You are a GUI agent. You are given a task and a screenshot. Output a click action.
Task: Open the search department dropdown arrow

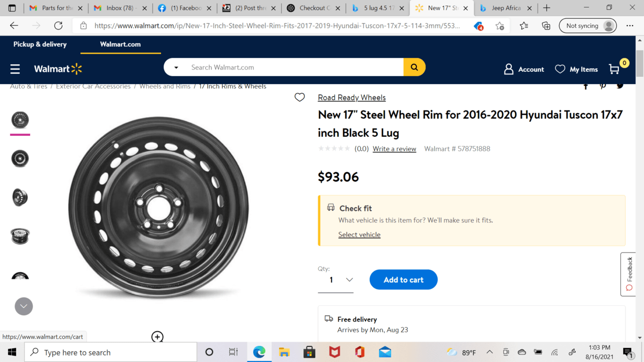pyautogui.click(x=176, y=68)
